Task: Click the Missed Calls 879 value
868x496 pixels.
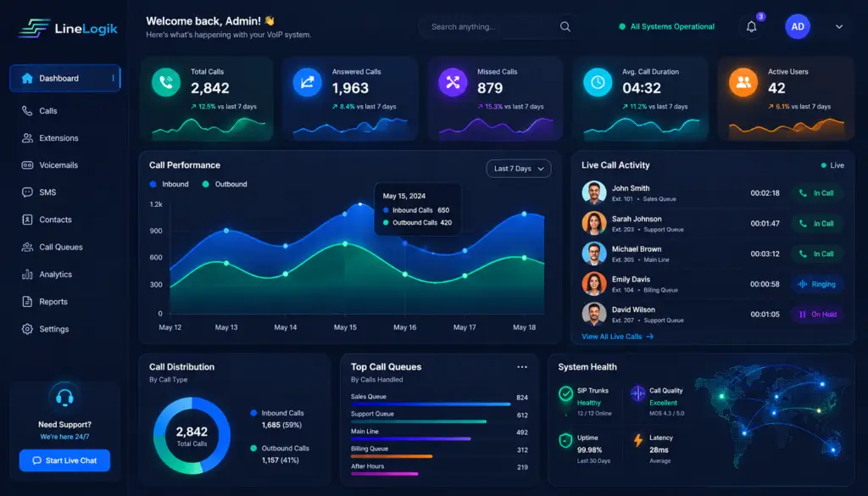Action: point(490,88)
